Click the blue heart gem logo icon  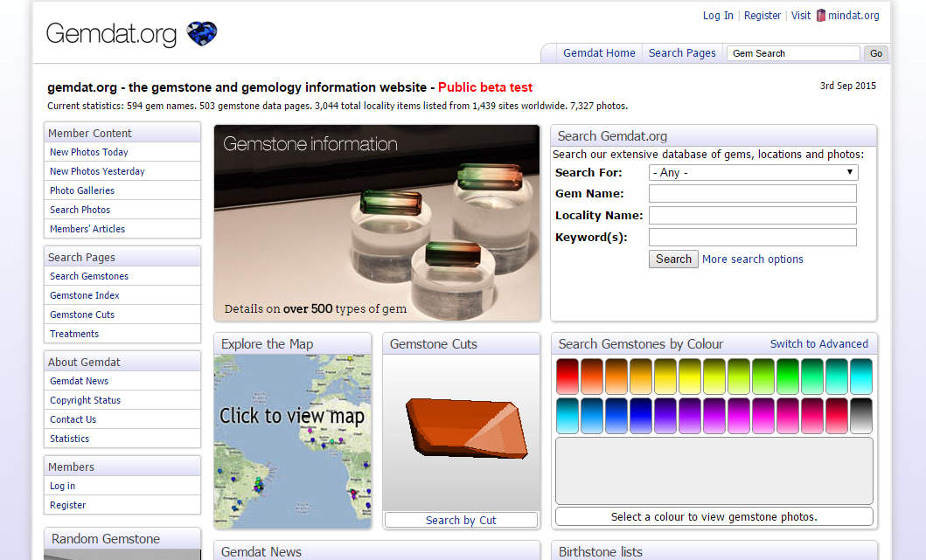click(202, 34)
